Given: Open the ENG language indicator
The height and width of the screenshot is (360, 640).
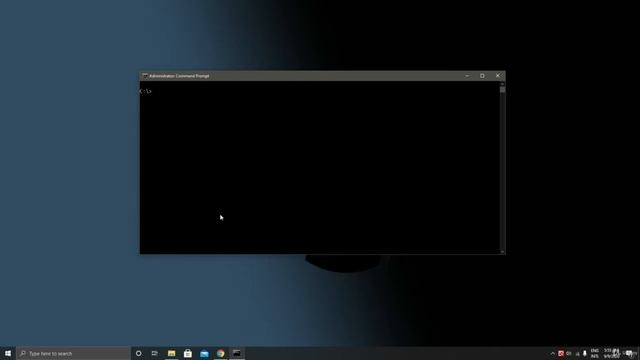Looking at the screenshot, I should (x=595, y=353).
